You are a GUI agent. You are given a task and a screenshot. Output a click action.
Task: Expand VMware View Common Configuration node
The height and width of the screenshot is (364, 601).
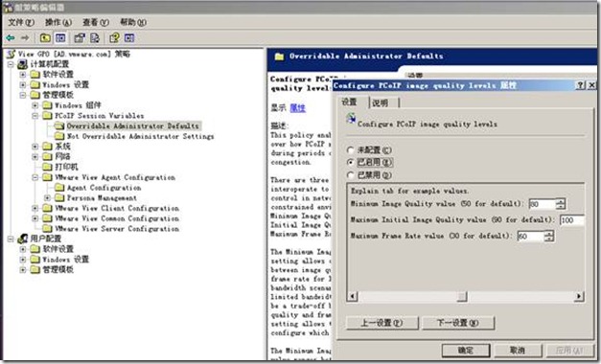35,218
